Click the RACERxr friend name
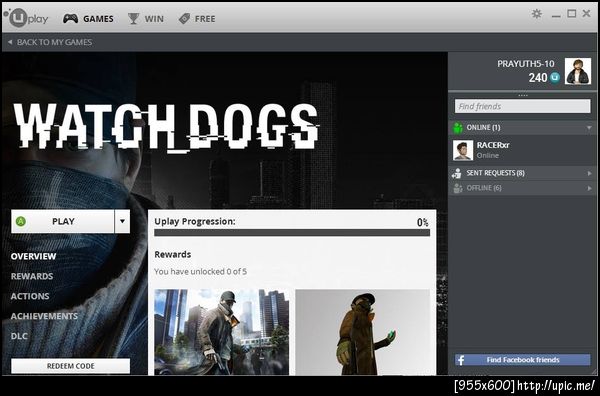 493,145
